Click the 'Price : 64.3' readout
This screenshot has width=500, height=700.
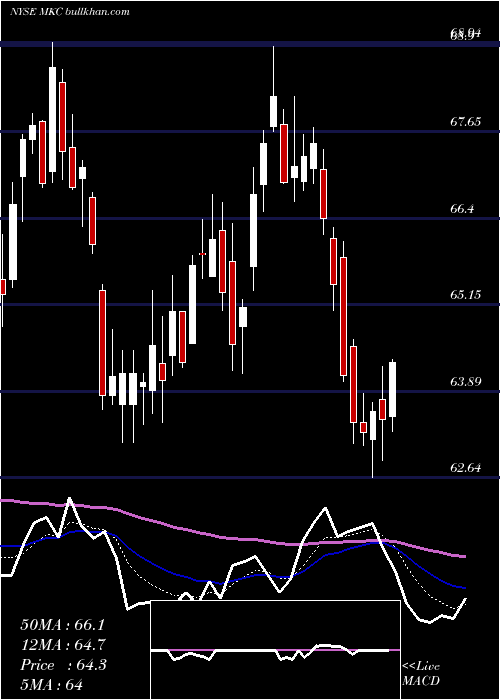tap(63, 665)
